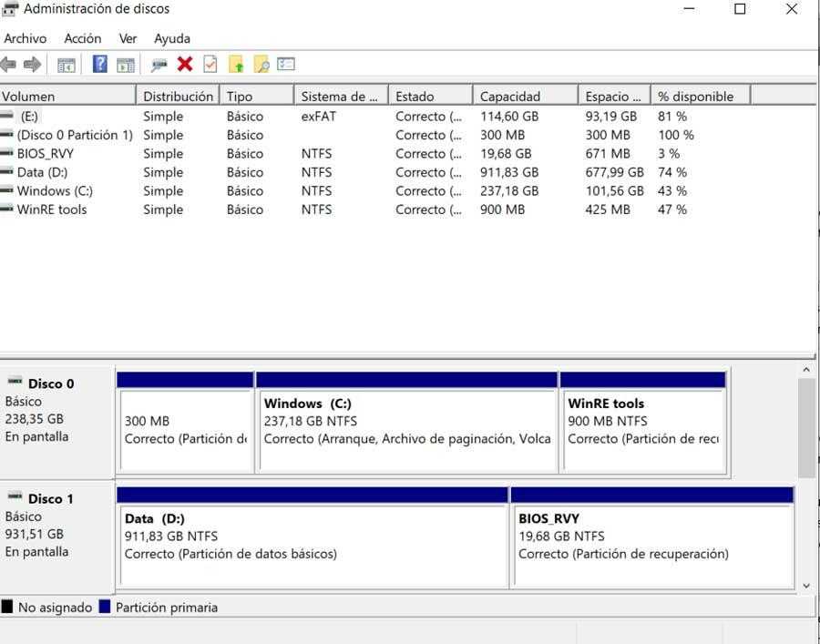The height and width of the screenshot is (644, 820).
Task: Open the Ver menu
Action: pos(128,38)
